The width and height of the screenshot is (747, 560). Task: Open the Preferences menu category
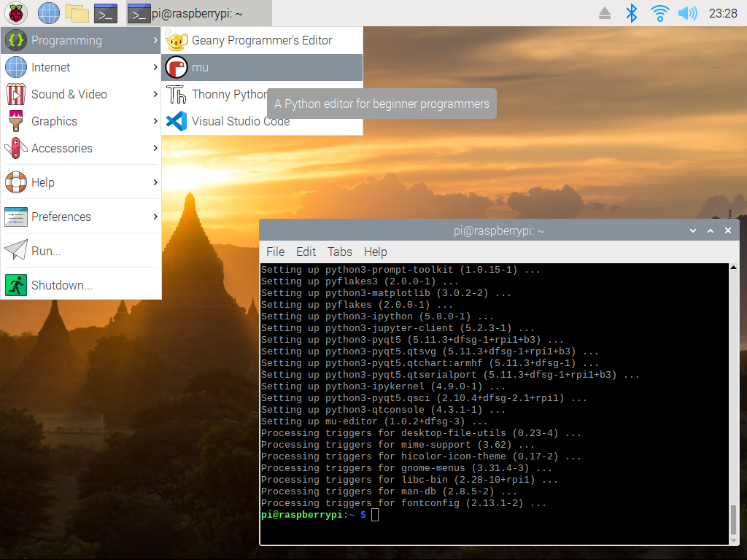tap(81, 217)
